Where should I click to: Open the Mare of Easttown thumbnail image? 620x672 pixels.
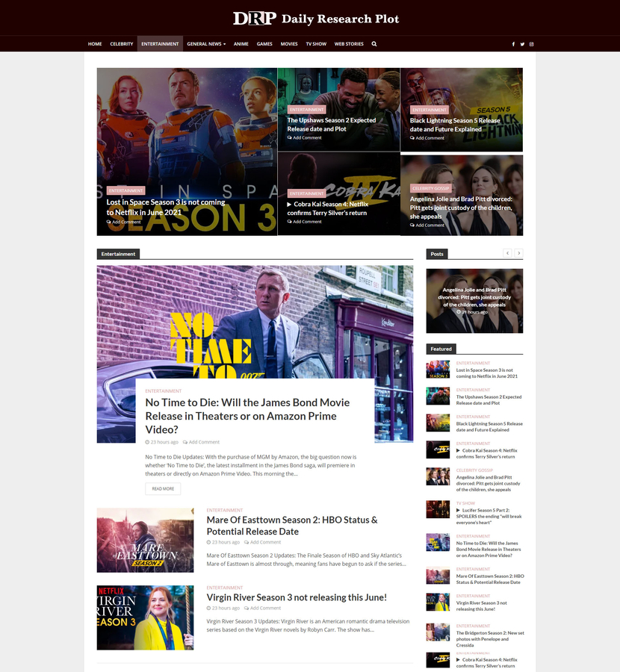point(145,540)
